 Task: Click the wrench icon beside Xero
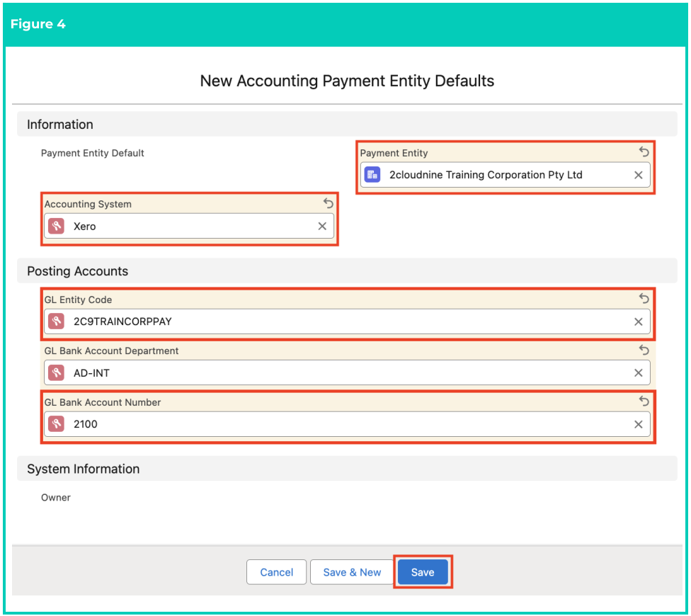(x=57, y=226)
